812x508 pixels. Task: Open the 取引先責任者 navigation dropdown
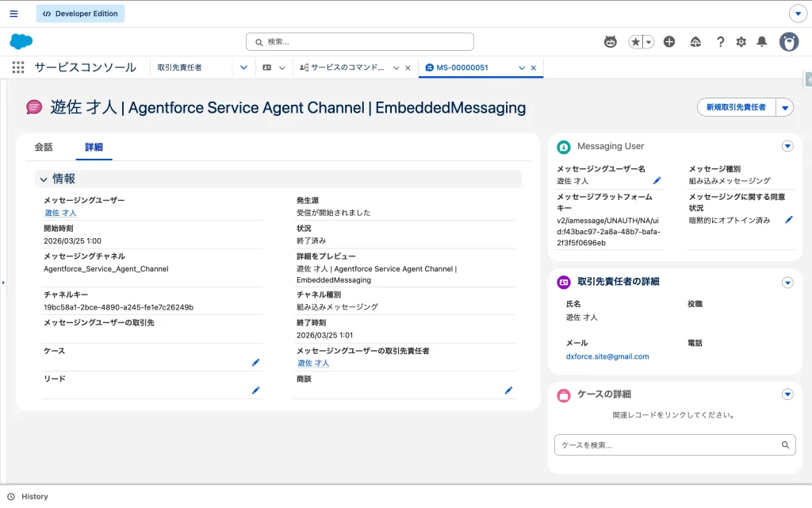(x=243, y=67)
